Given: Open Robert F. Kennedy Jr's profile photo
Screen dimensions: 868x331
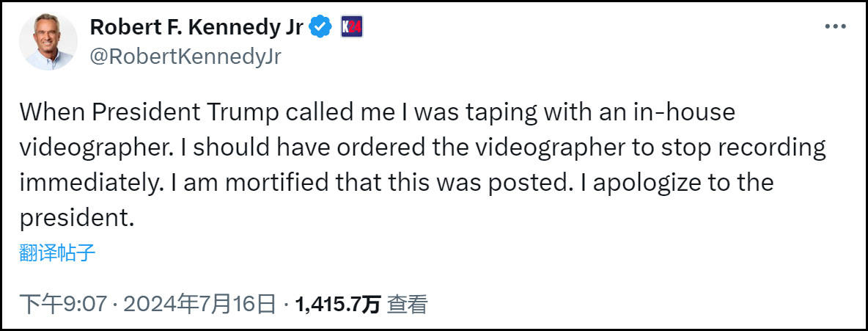Looking at the screenshot, I should (x=48, y=41).
